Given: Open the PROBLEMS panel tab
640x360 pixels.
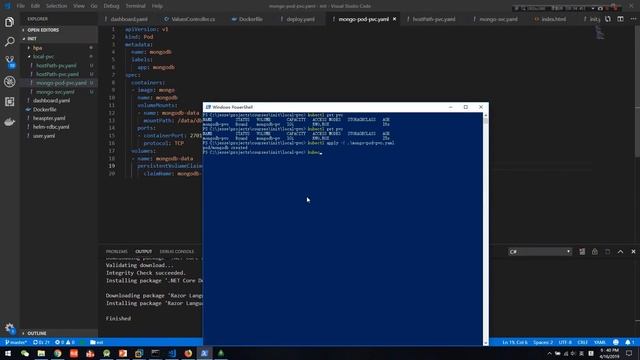Looking at the screenshot, I should tap(116, 252).
